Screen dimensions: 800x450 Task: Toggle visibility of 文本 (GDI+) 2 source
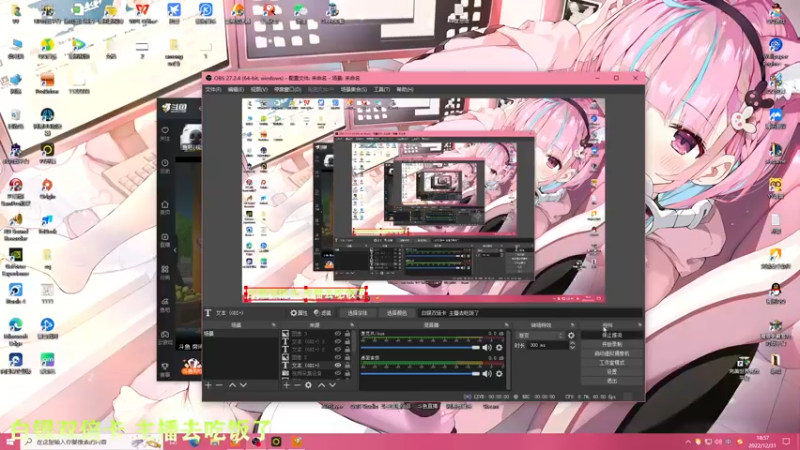pyautogui.click(x=338, y=349)
